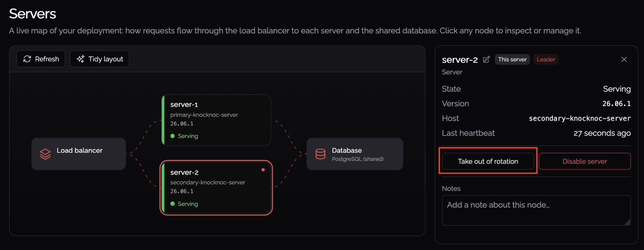Select the server-2 node card
The image size is (644, 250).
click(x=216, y=188)
